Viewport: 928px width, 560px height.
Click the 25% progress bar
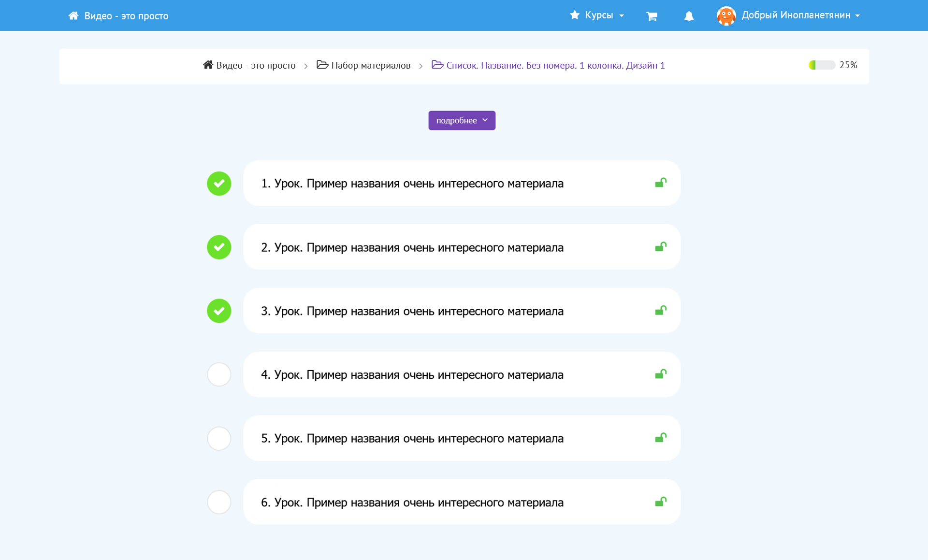point(822,65)
